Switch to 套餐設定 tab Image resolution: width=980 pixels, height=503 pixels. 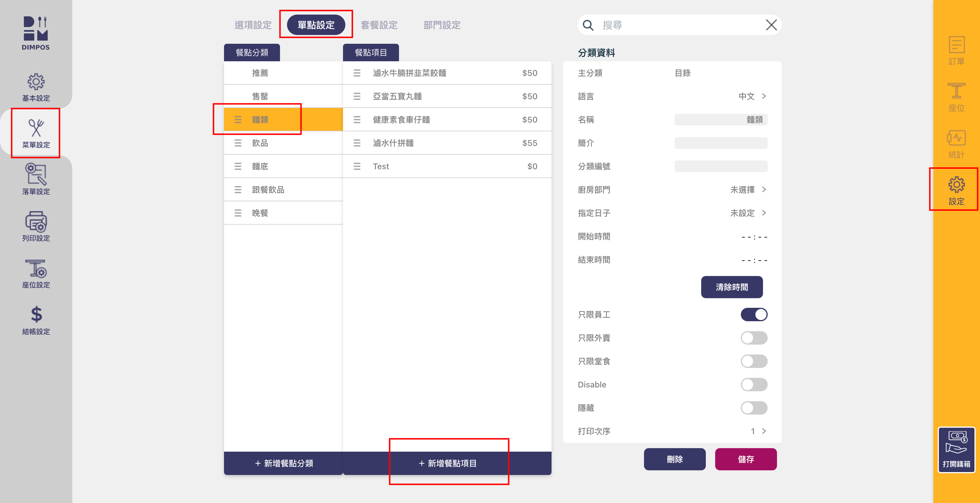point(379,25)
